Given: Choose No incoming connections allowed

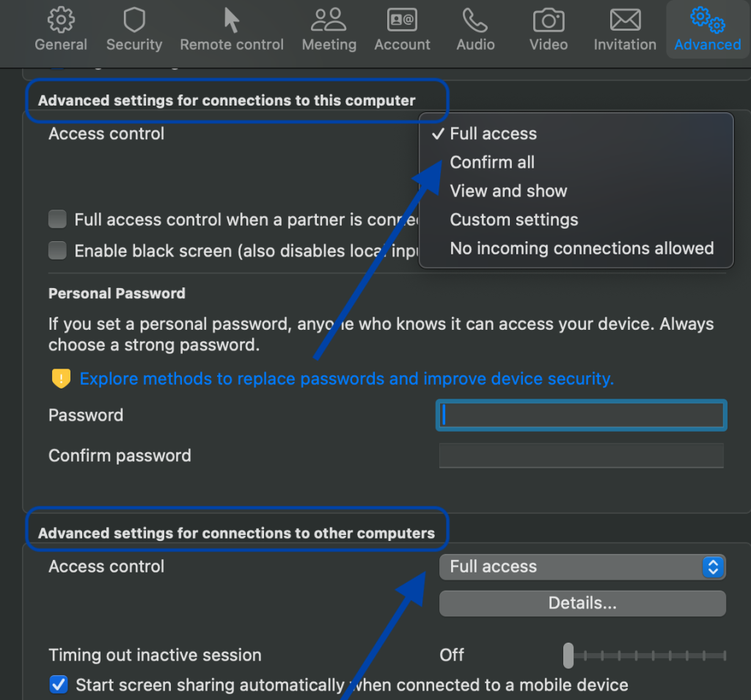Looking at the screenshot, I should 582,248.
